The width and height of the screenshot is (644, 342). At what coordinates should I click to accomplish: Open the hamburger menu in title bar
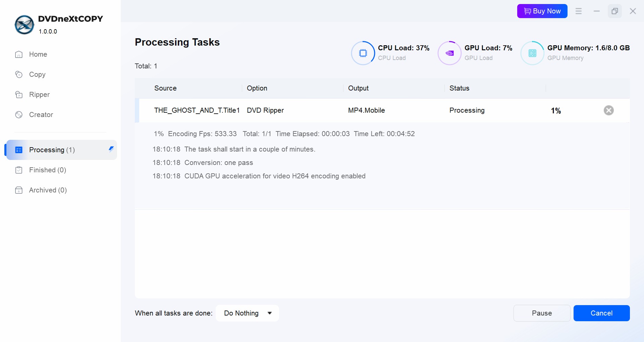click(x=579, y=11)
